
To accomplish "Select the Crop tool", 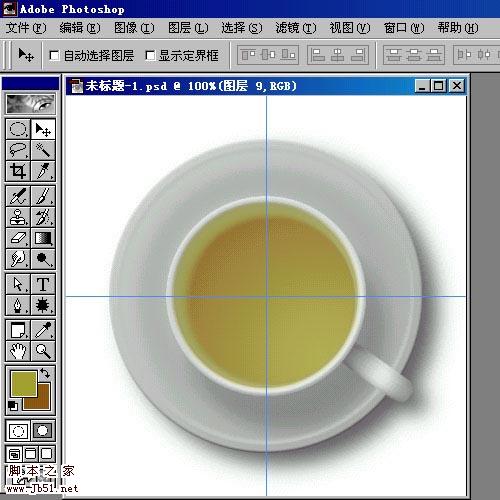I will click(x=18, y=171).
